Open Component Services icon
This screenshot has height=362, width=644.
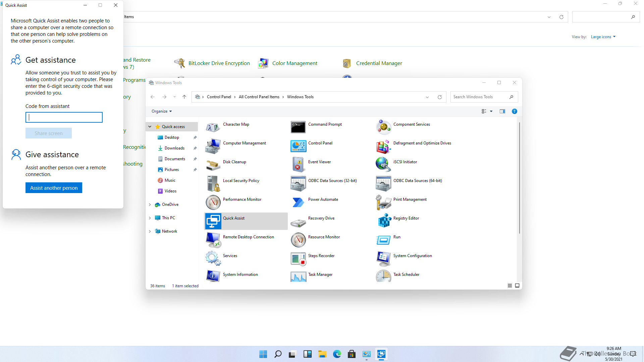pos(383,127)
